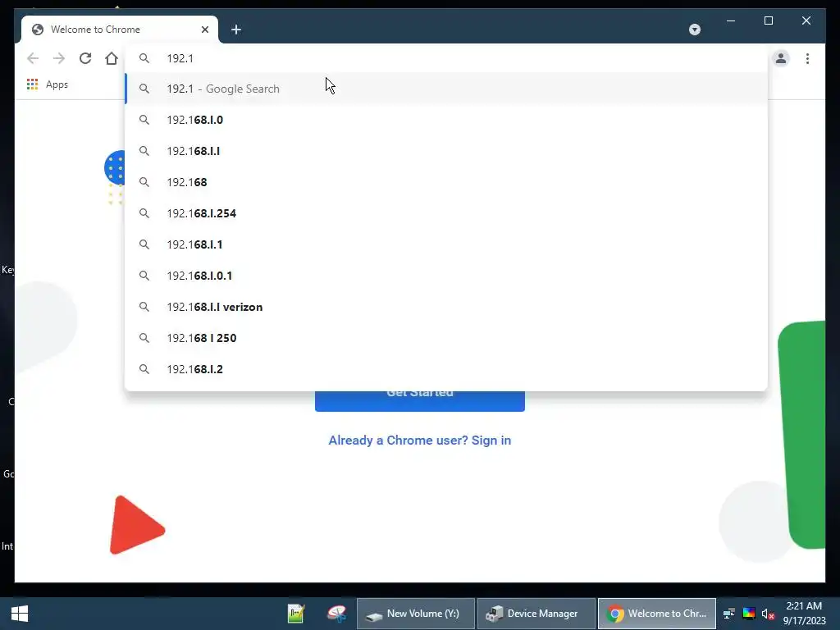Minimize the Chrome window
Screen dimensions: 840x630
731,21
